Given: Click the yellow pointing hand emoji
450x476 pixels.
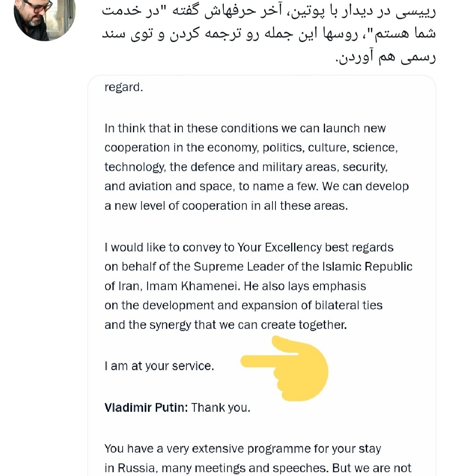Looking at the screenshot, I should 285,368.
